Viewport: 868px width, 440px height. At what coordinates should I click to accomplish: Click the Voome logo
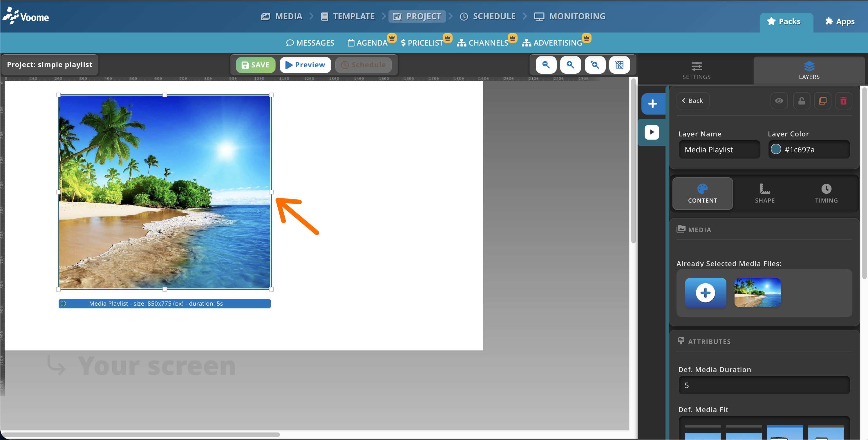pos(26,16)
